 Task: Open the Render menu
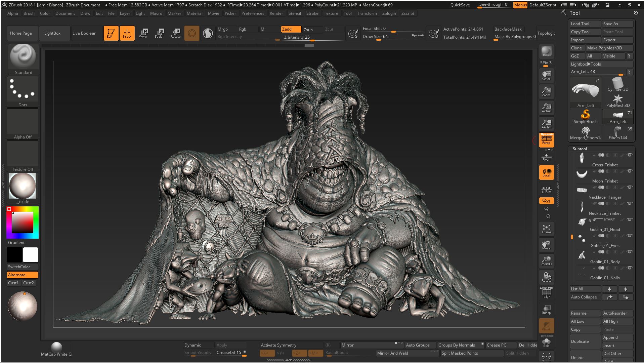276,13
